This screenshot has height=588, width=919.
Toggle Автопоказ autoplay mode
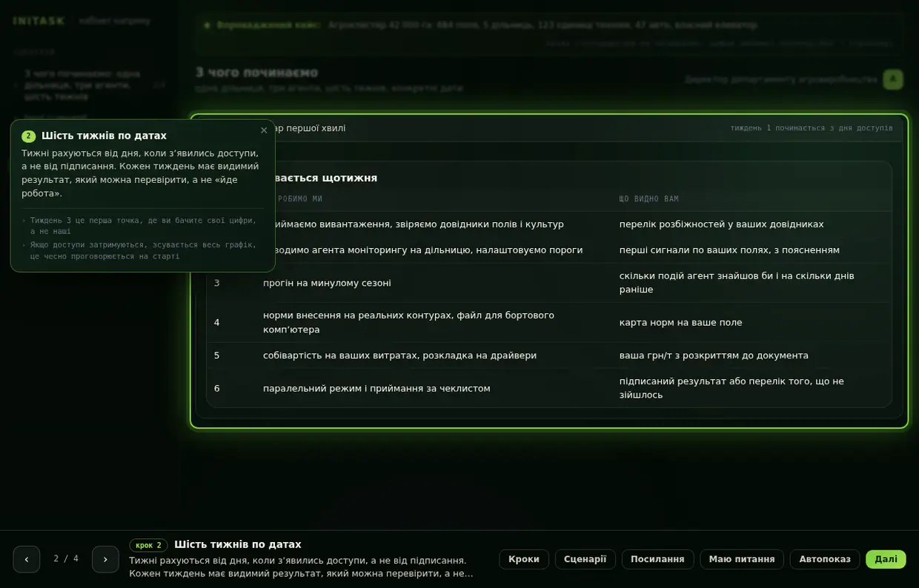click(x=825, y=559)
